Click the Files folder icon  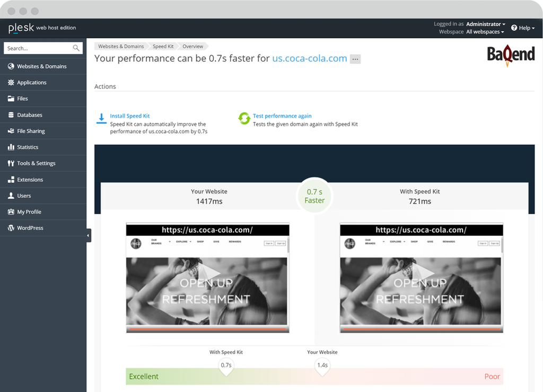coord(11,99)
